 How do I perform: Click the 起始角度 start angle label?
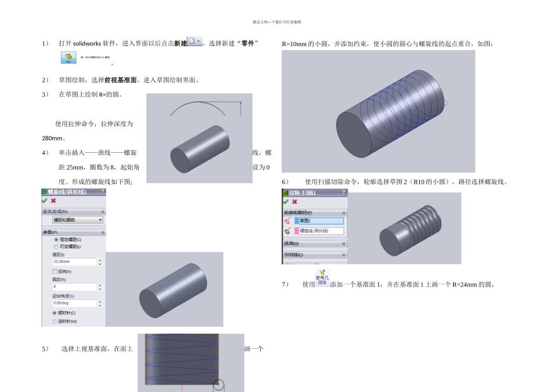[x=63, y=296]
